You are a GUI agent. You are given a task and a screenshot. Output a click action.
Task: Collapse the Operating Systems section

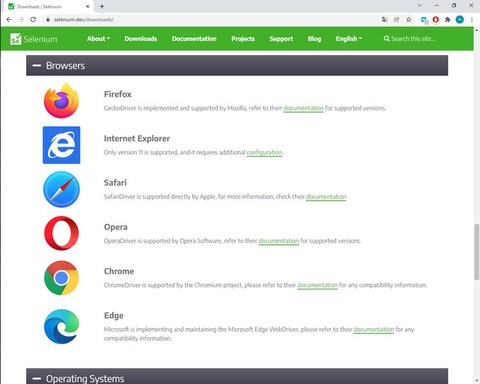click(37, 379)
